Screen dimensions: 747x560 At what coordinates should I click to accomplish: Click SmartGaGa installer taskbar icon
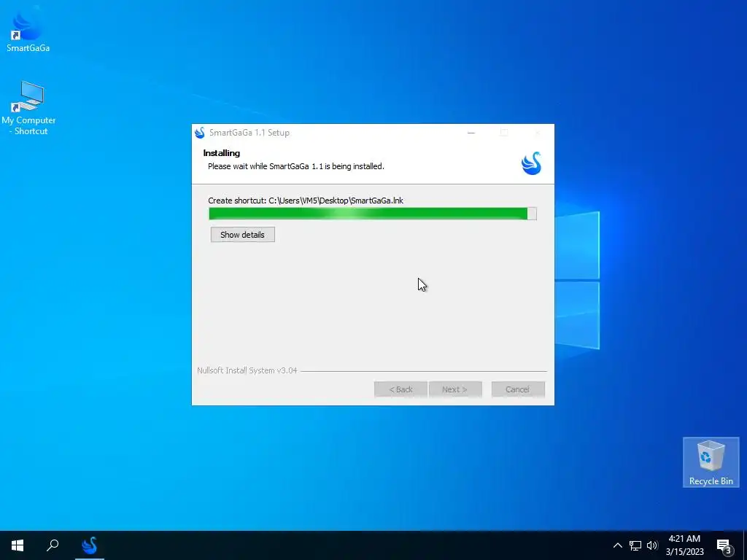point(90,545)
